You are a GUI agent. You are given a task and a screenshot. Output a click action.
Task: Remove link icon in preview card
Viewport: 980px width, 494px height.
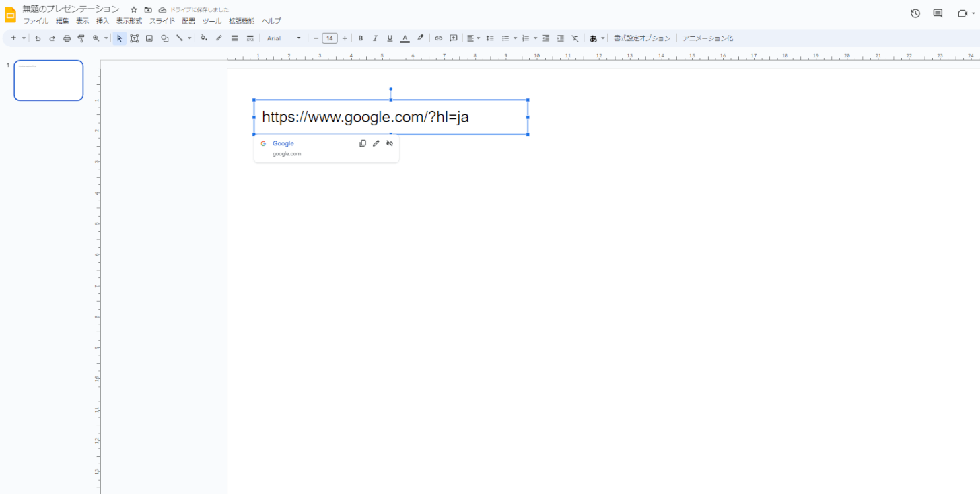[x=390, y=143]
